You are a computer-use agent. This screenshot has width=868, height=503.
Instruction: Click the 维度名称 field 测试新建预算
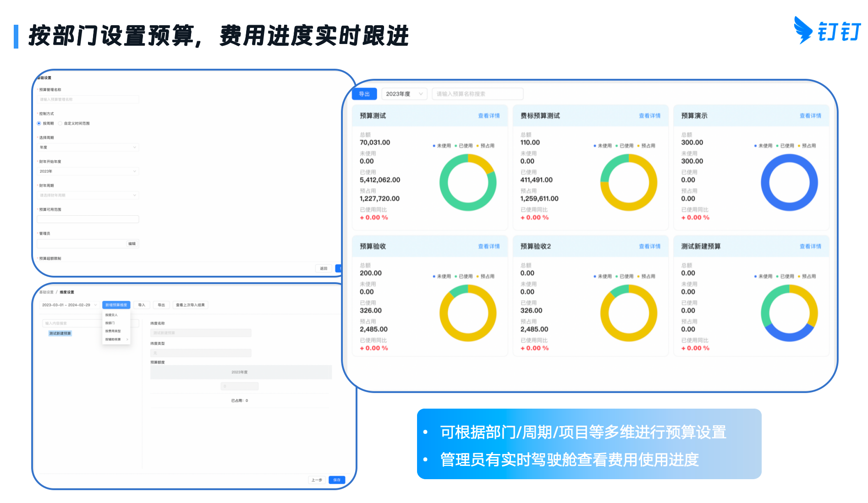pos(201,333)
